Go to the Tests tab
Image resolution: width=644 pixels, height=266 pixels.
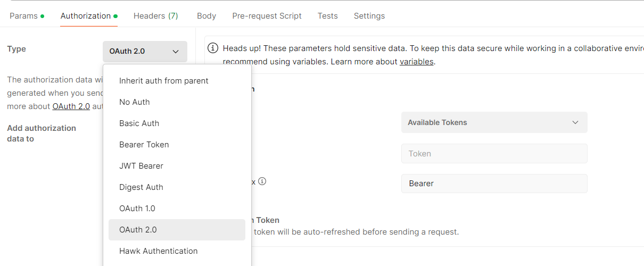click(327, 16)
